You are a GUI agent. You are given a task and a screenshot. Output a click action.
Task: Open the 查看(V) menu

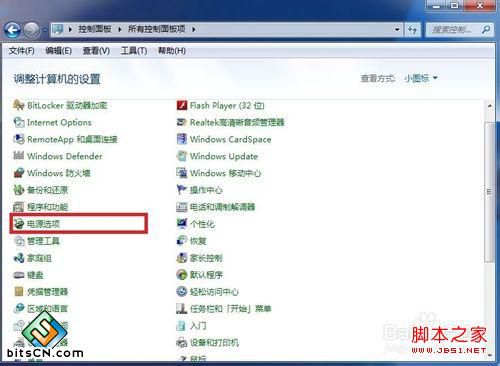click(96, 51)
